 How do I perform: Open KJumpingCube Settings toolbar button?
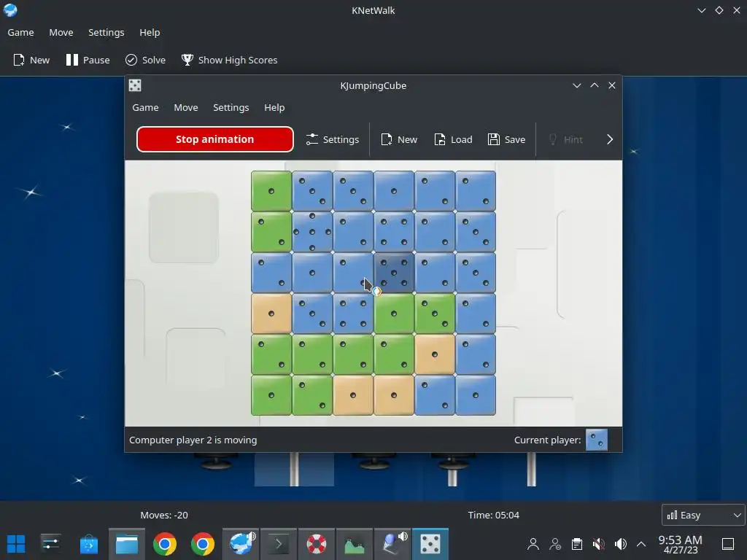coord(333,139)
